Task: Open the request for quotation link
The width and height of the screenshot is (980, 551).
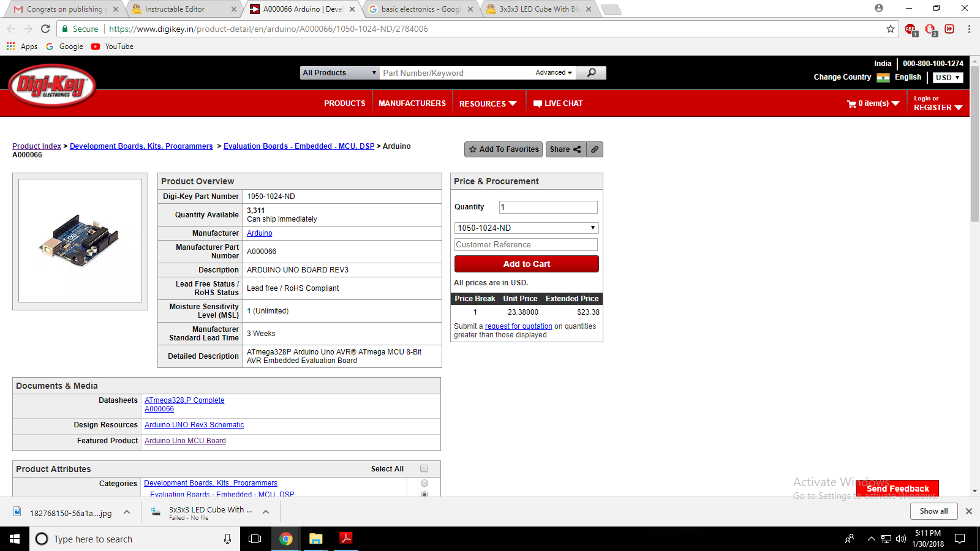Action: pos(519,326)
